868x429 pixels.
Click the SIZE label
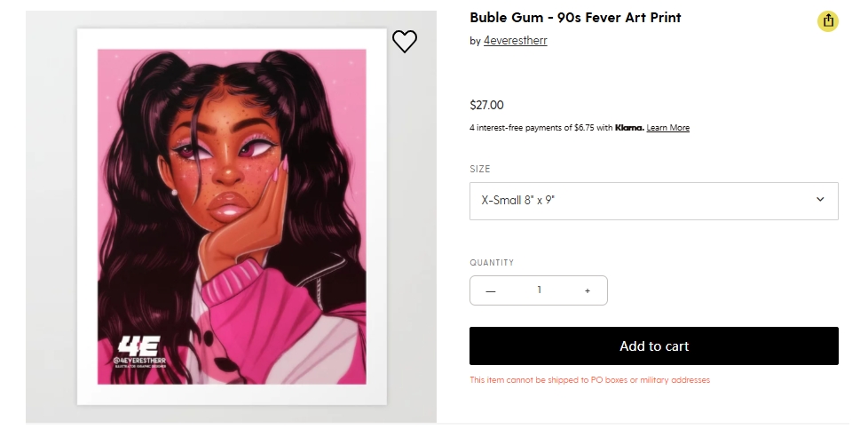click(x=480, y=169)
